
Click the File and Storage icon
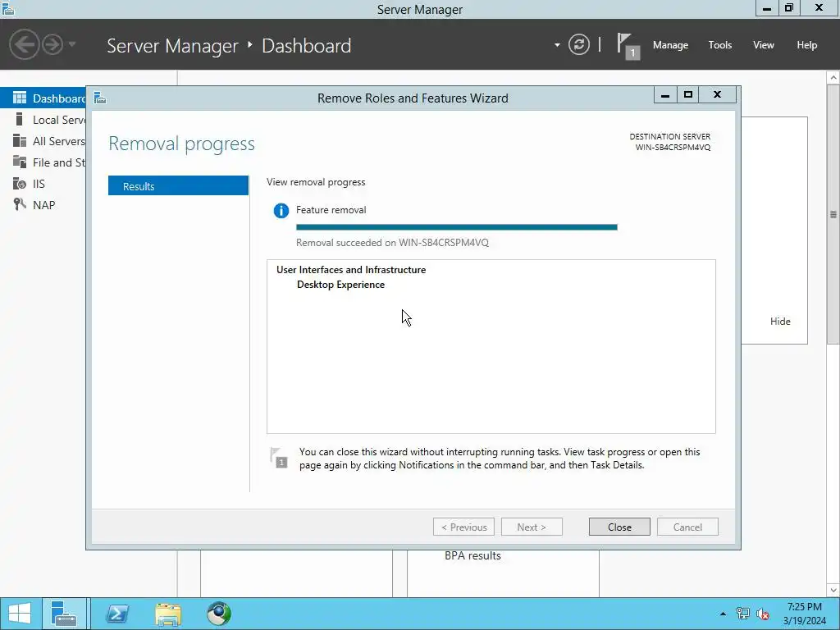point(20,162)
